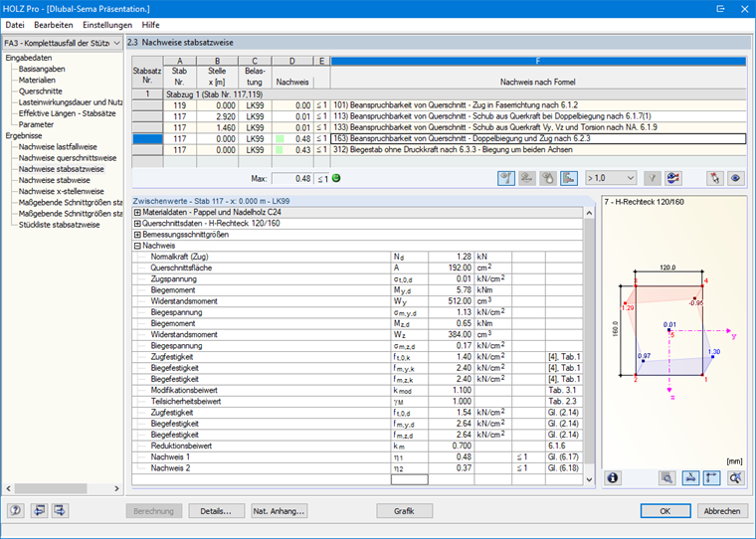Screen dimensions: 756x539
Task: Click the Details... button
Action: (x=216, y=511)
